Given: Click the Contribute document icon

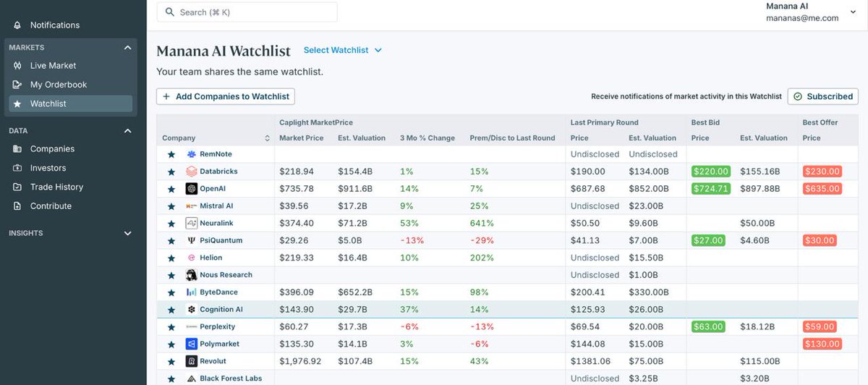Looking at the screenshot, I should 17,206.
